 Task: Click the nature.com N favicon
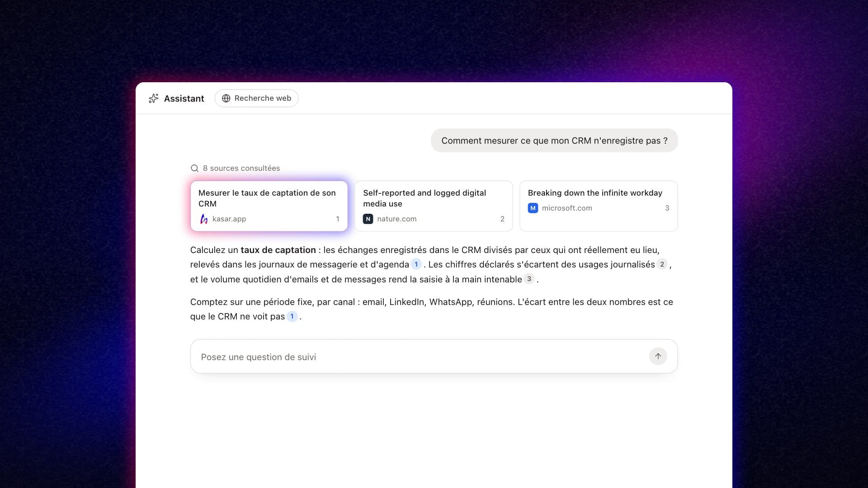point(368,219)
